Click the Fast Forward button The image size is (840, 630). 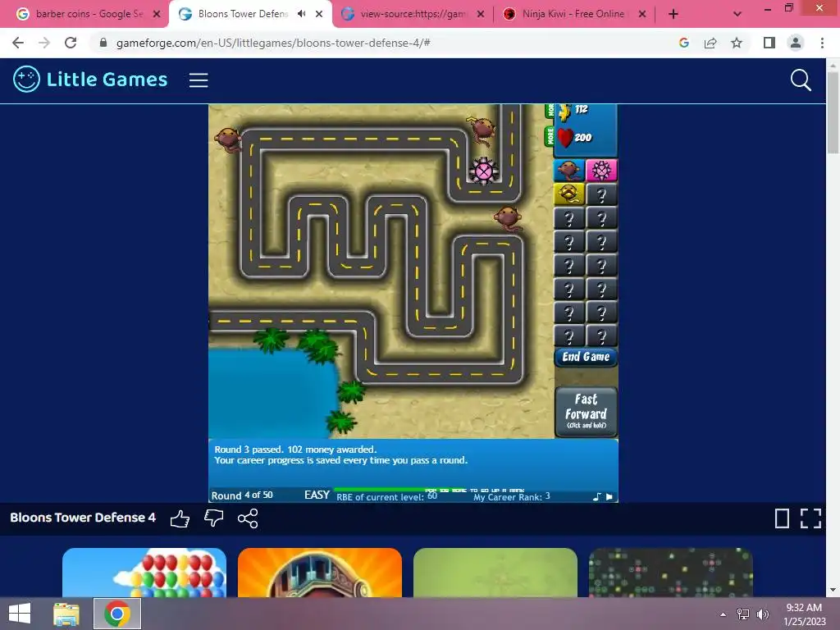tap(586, 412)
